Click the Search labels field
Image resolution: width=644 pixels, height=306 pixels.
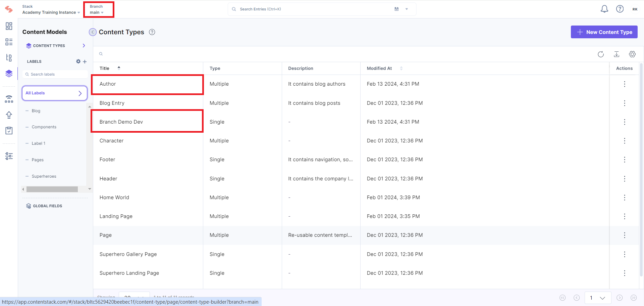55,74
